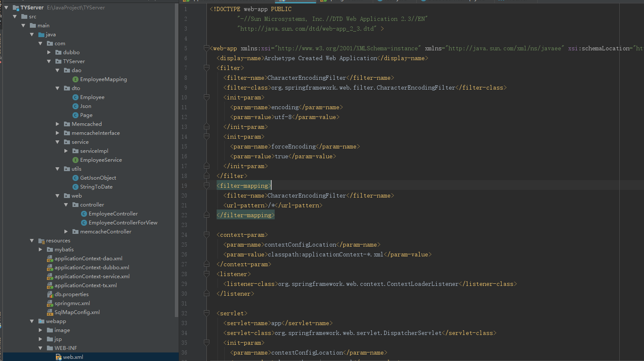Click classpath:applicationContext-*.xml value
The image size is (644, 361).
(x=325, y=254)
